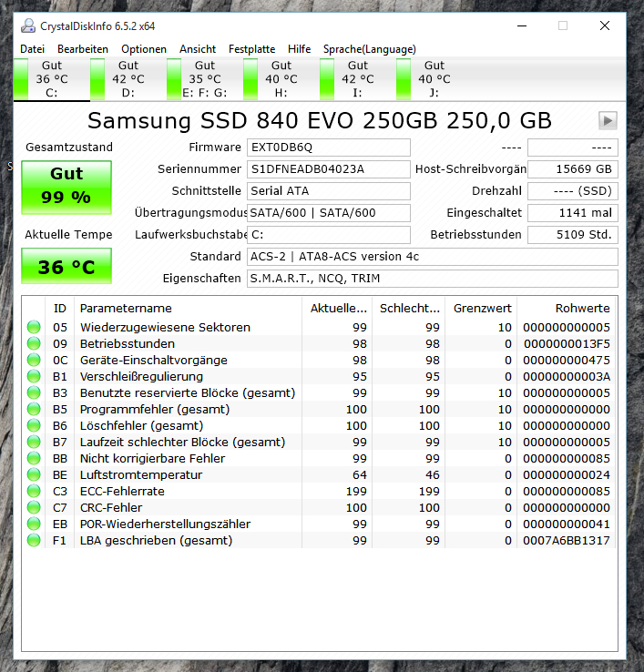
Task: Click Host-Schreibvorgänge value 15669 GB
Action: click(572, 169)
